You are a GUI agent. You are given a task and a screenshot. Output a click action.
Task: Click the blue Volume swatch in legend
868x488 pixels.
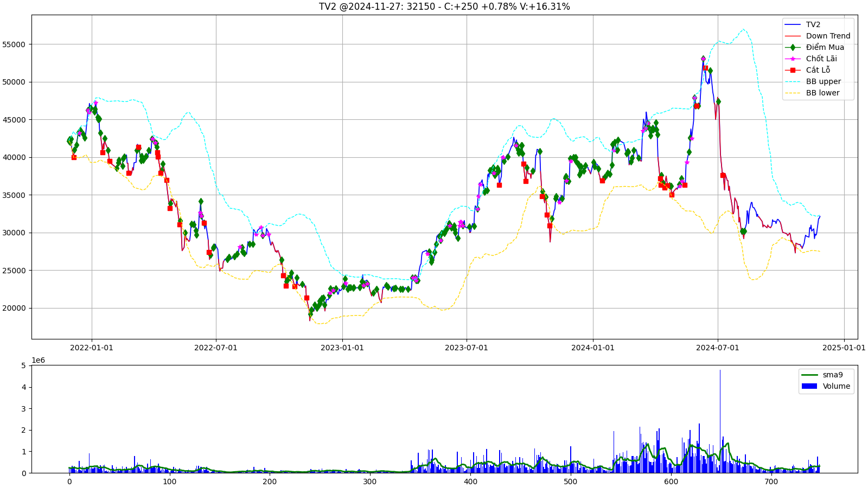point(809,386)
